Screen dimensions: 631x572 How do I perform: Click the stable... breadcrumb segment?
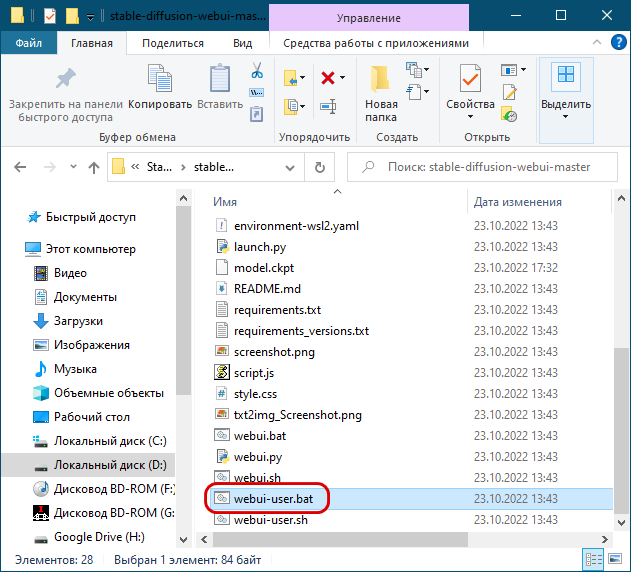214,167
